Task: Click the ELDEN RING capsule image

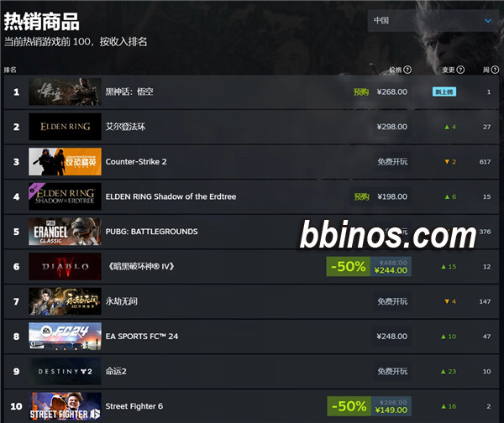Action: [x=65, y=127]
